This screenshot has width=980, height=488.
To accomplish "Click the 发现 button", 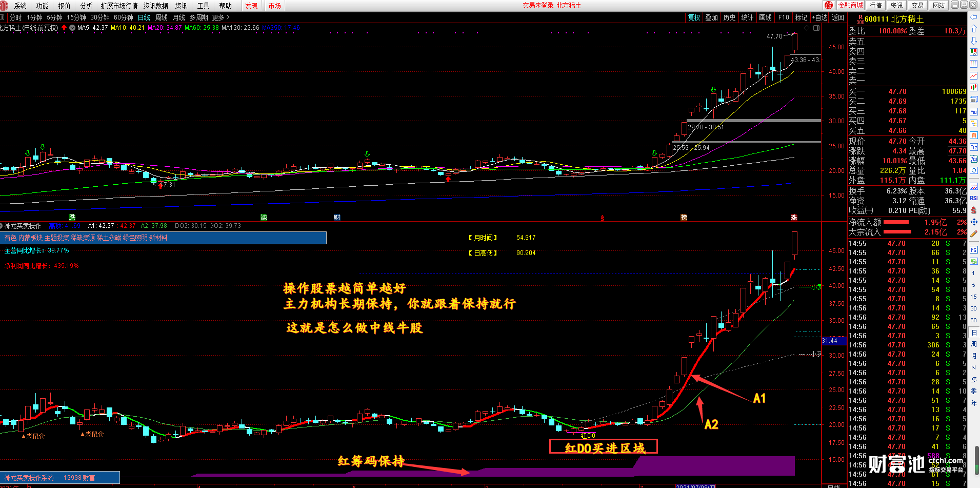I will tap(251, 6).
